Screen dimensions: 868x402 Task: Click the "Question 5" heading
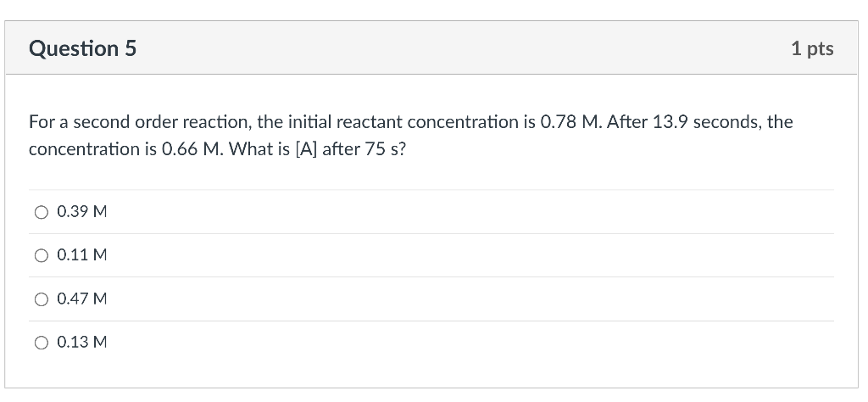[82, 49]
